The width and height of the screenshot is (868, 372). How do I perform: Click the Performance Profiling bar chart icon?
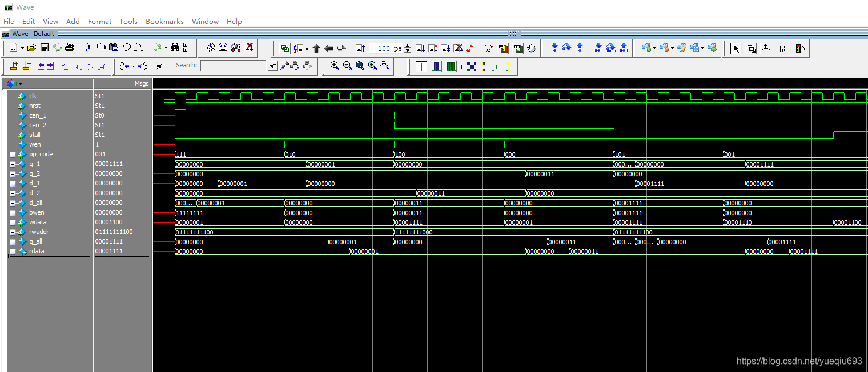click(504, 48)
